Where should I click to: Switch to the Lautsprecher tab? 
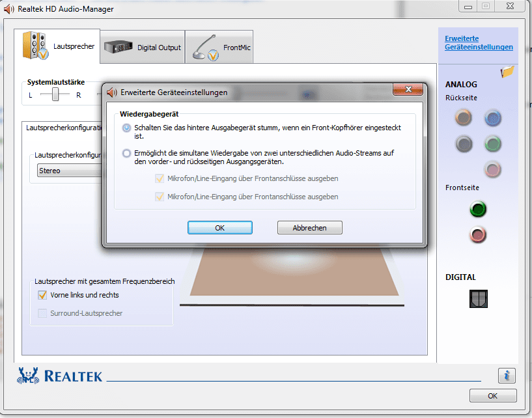[57, 46]
